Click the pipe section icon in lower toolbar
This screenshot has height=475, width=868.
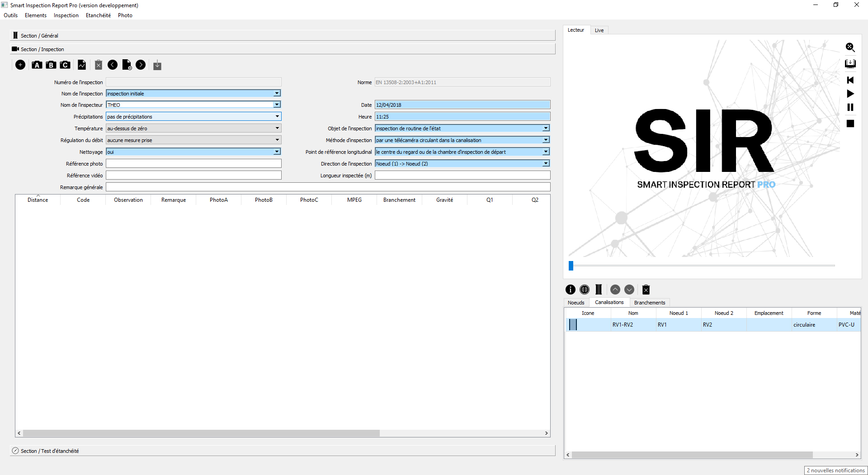(599, 290)
